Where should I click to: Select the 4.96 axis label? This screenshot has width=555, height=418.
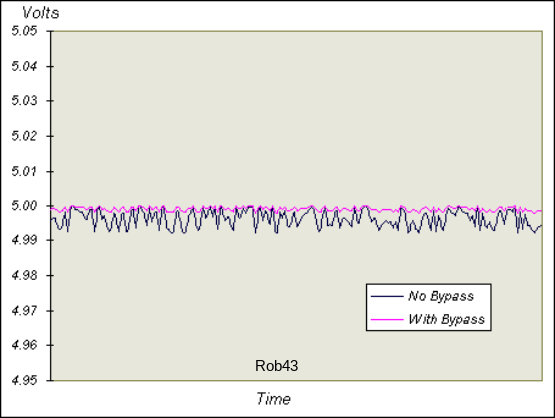[x=24, y=345]
